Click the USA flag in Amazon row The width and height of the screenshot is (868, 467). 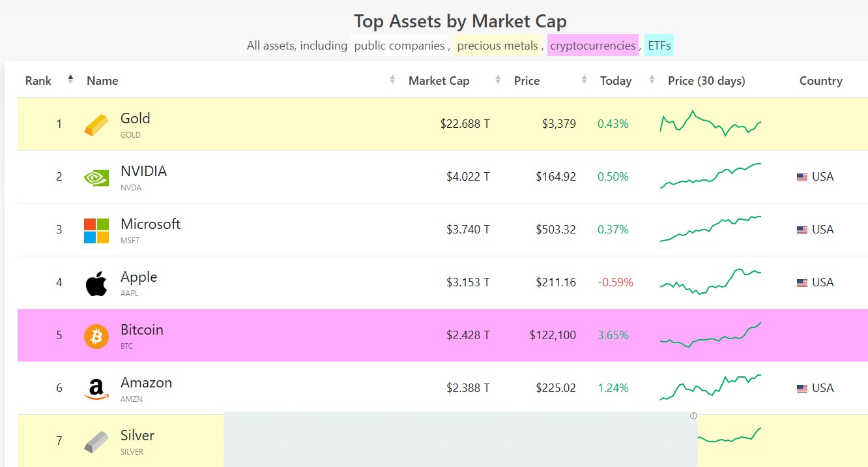(802, 388)
